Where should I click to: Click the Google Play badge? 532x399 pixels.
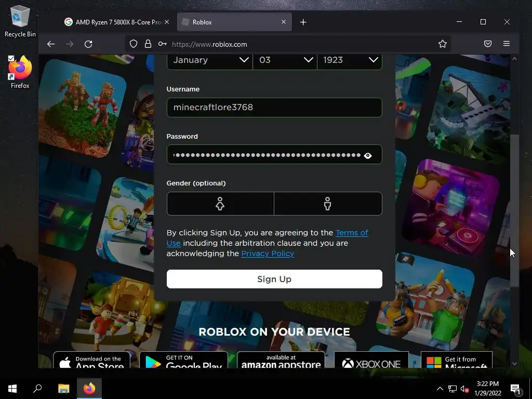(183, 361)
